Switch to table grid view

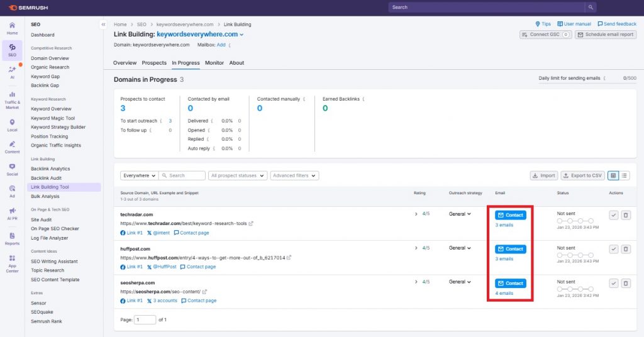click(x=613, y=175)
